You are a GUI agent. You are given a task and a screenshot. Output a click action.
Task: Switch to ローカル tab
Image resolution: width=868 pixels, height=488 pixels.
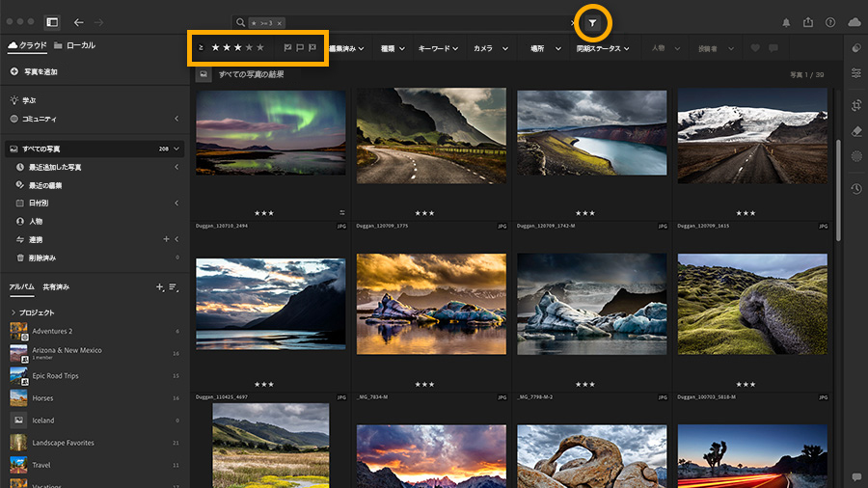(74, 45)
